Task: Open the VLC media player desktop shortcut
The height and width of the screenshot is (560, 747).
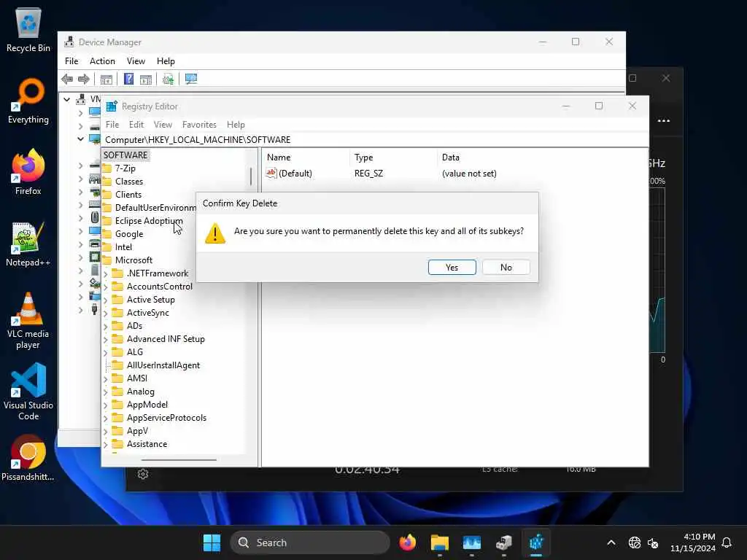Action: [28, 321]
